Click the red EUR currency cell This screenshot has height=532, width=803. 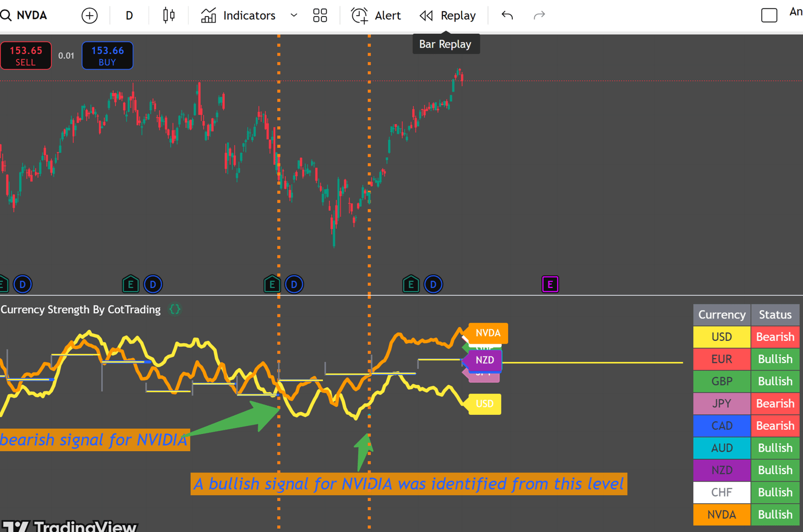click(722, 359)
